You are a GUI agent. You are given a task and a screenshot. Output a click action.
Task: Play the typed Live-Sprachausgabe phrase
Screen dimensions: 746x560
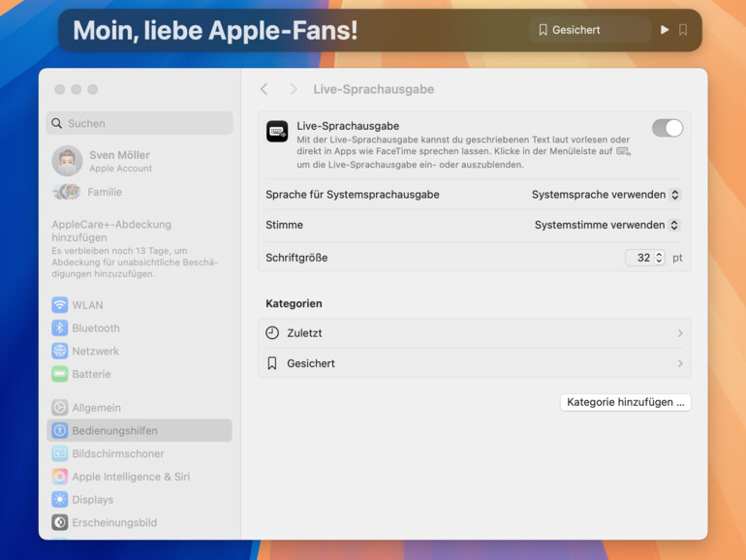point(665,30)
